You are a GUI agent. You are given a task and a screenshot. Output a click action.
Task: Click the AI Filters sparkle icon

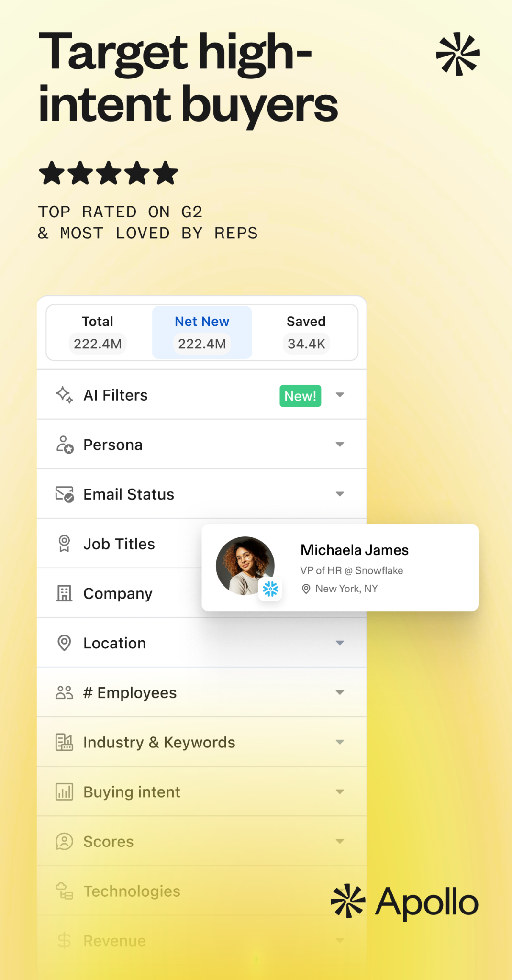(64, 395)
